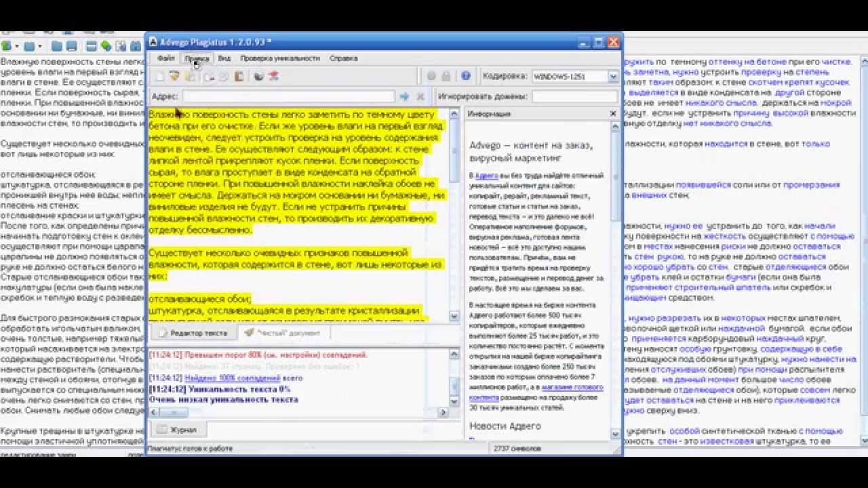This screenshot has width=868, height=488.
Task: Click the padlock toolbar icon
Action: pyautogui.click(x=446, y=77)
